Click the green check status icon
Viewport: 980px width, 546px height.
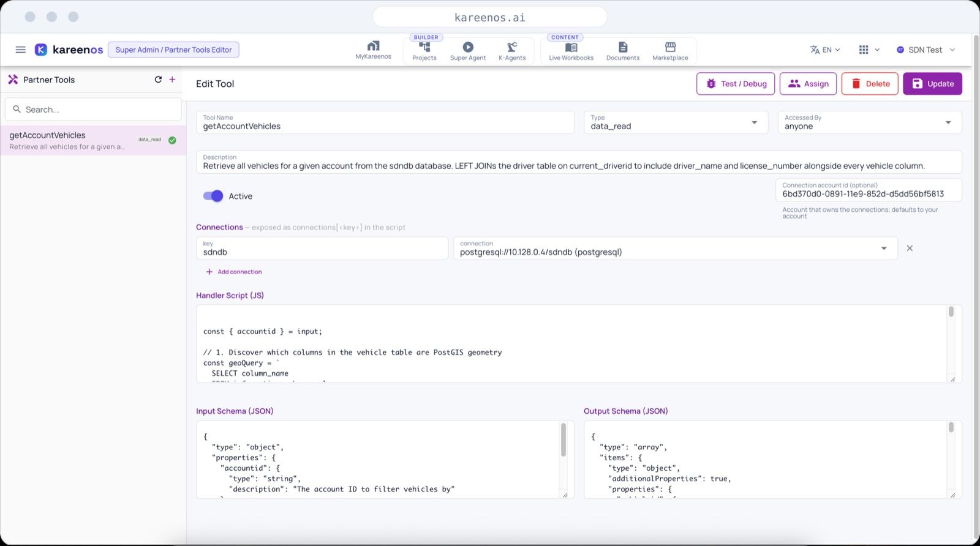[172, 140]
